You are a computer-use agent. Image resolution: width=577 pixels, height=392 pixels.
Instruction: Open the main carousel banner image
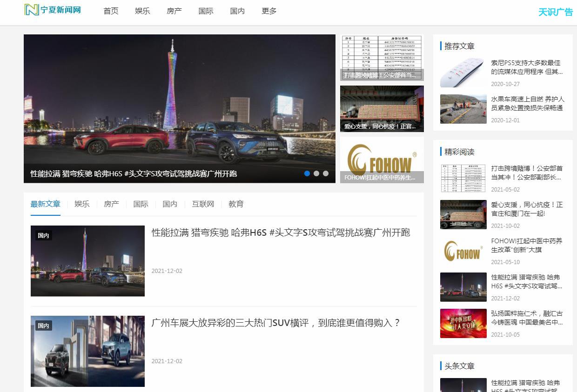click(180, 108)
